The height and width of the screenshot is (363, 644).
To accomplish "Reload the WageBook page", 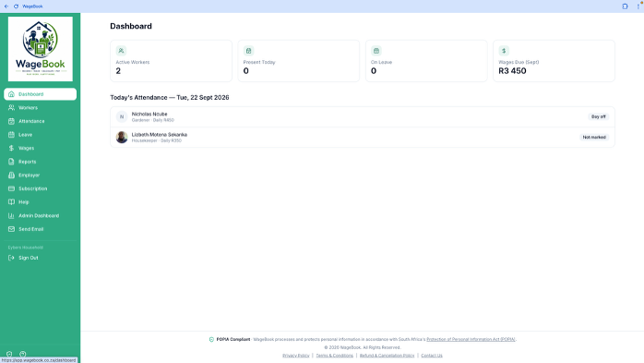I will pos(16,6).
